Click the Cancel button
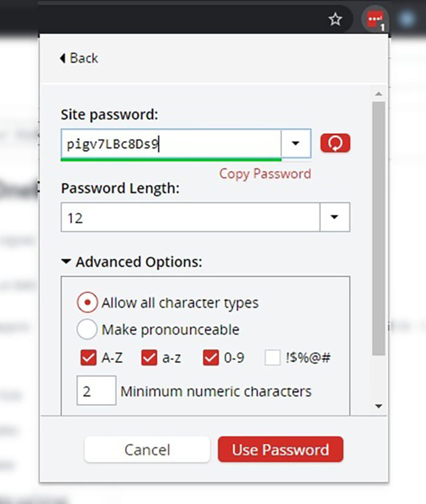 pyautogui.click(x=147, y=450)
